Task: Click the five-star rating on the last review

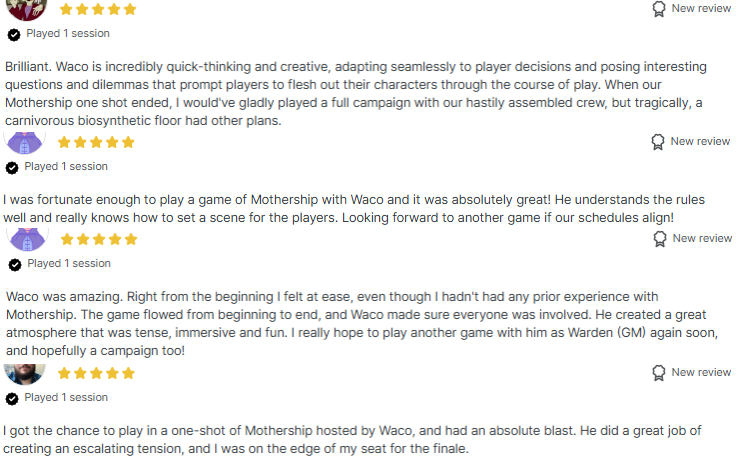Action: 96,373
